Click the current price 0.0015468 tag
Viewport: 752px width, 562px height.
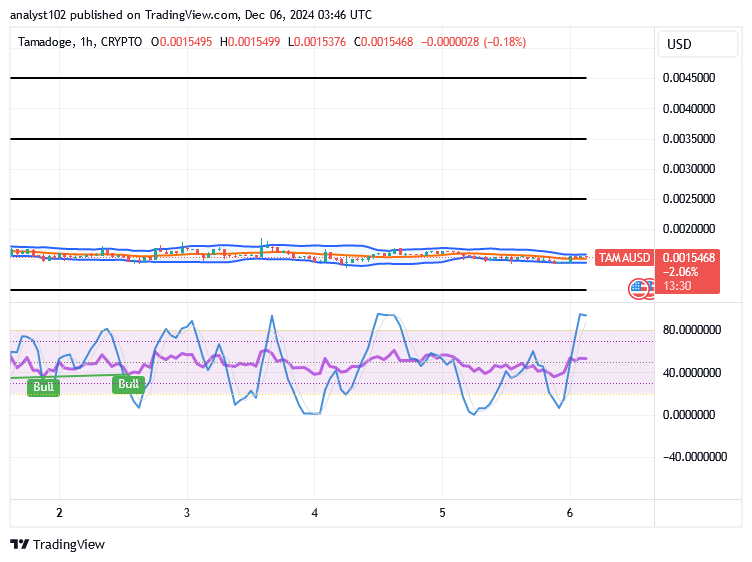689,258
